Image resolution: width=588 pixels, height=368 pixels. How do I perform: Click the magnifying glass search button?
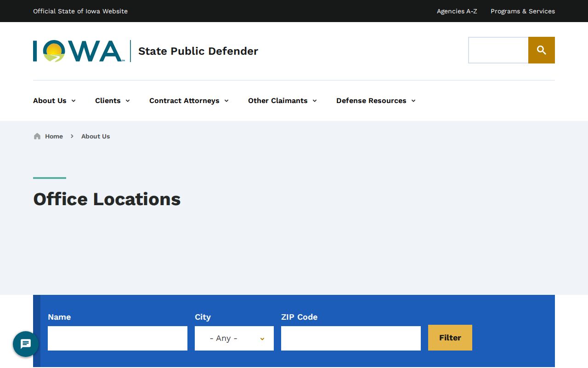542,50
